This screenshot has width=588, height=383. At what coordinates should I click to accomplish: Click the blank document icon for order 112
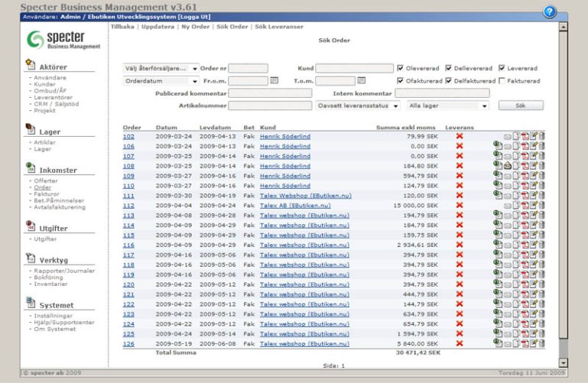[x=515, y=205]
